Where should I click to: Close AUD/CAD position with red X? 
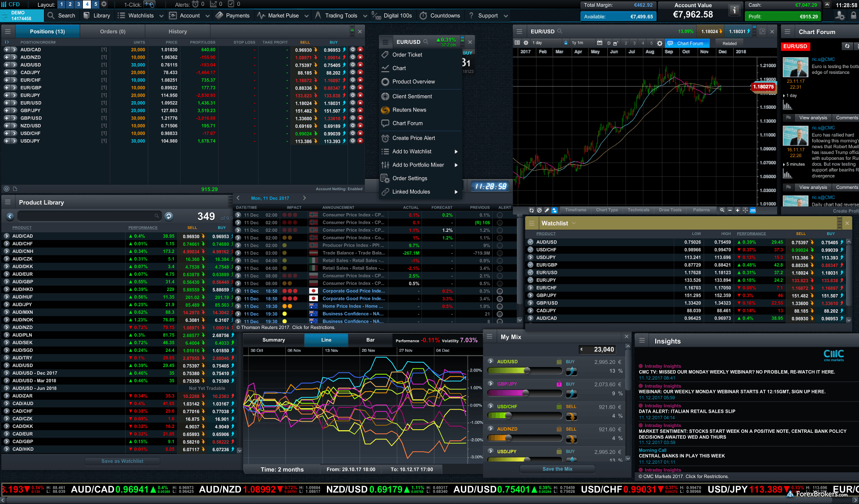coord(360,50)
